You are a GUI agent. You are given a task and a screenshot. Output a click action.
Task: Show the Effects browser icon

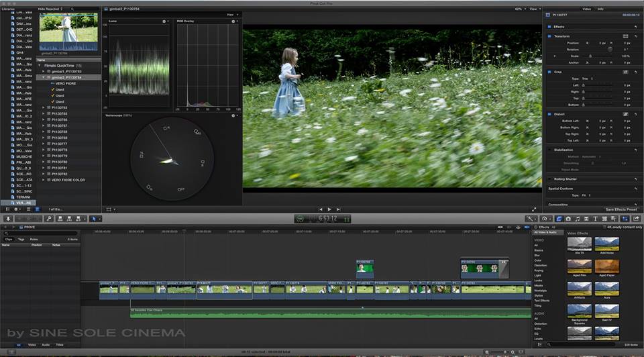559,219
